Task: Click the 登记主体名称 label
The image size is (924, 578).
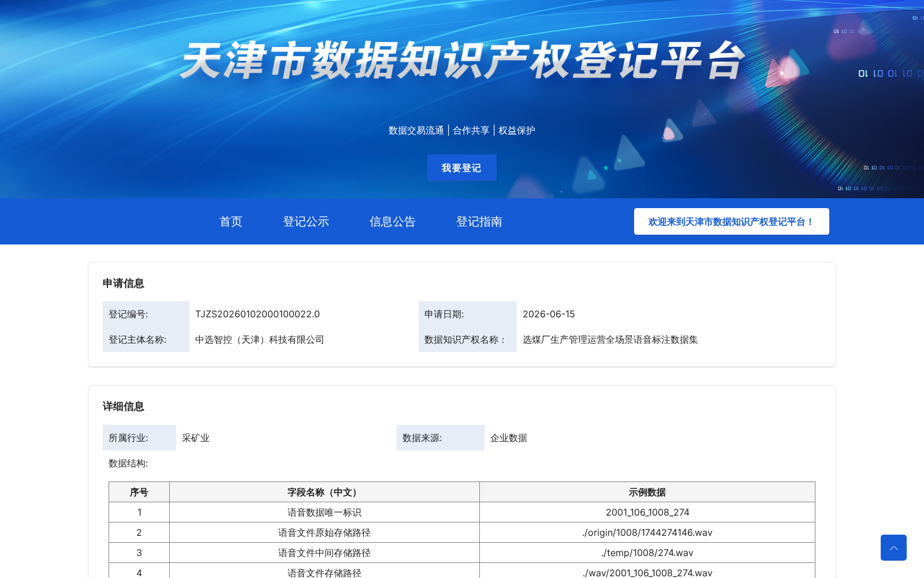Action: click(137, 339)
